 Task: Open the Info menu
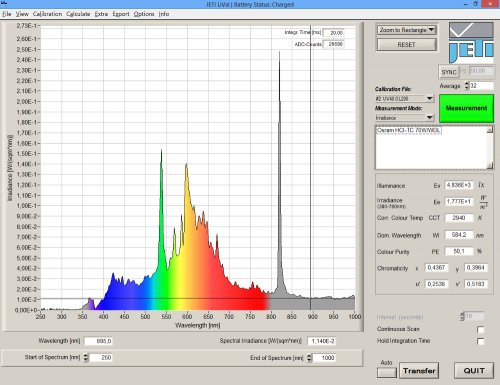(164, 14)
